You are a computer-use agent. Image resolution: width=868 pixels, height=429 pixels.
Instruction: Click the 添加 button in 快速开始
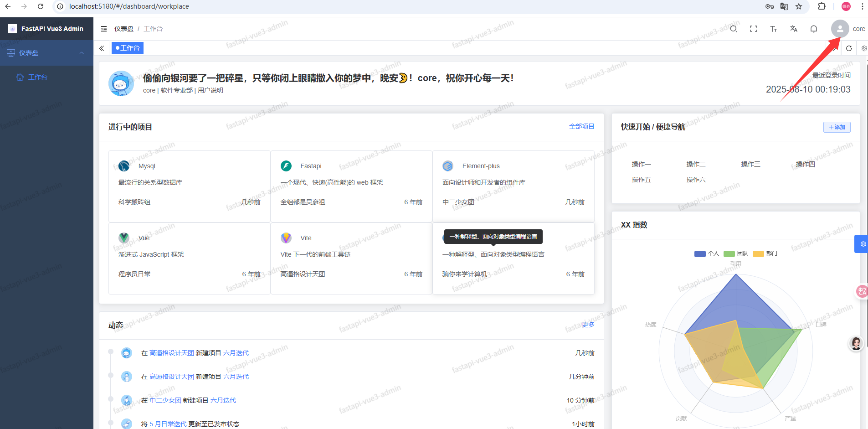pyautogui.click(x=837, y=127)
